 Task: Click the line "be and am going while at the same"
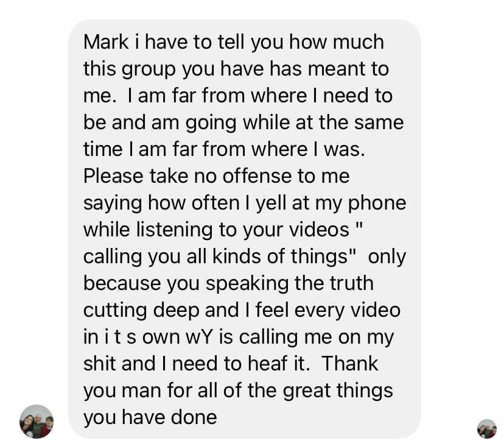pyautogui.click(x=243, y=123)
